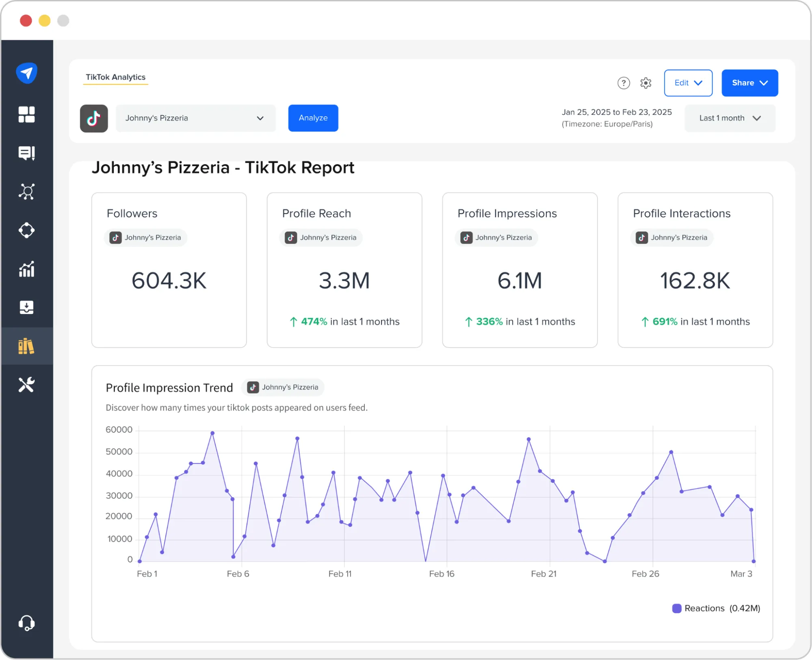Switch to the TikTok Analytics tab

[x=116, y=77]
